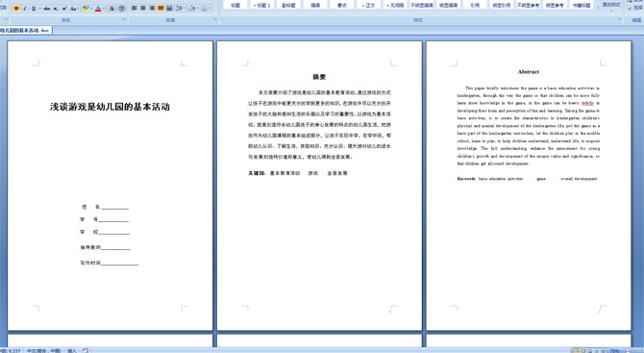This screenshot has width=644, height=353.
Task: Center align the paragraph
Action: 143,8
